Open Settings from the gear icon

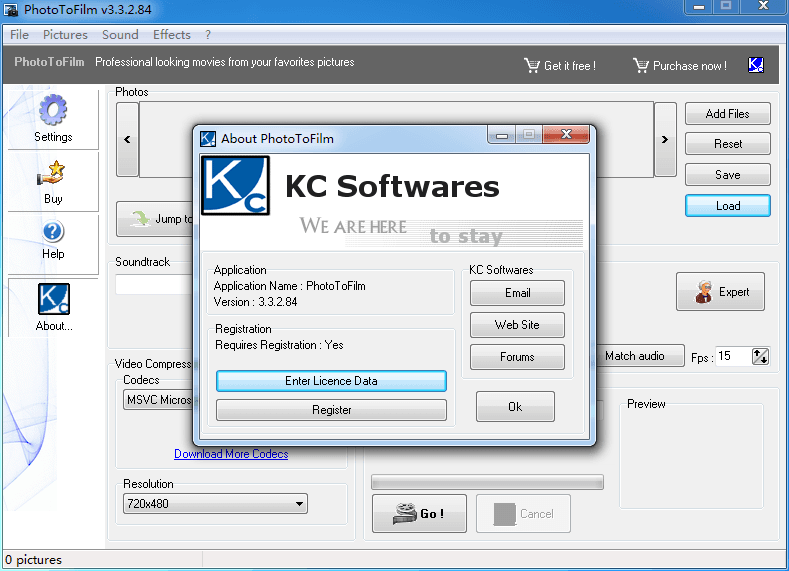(53, 111)
